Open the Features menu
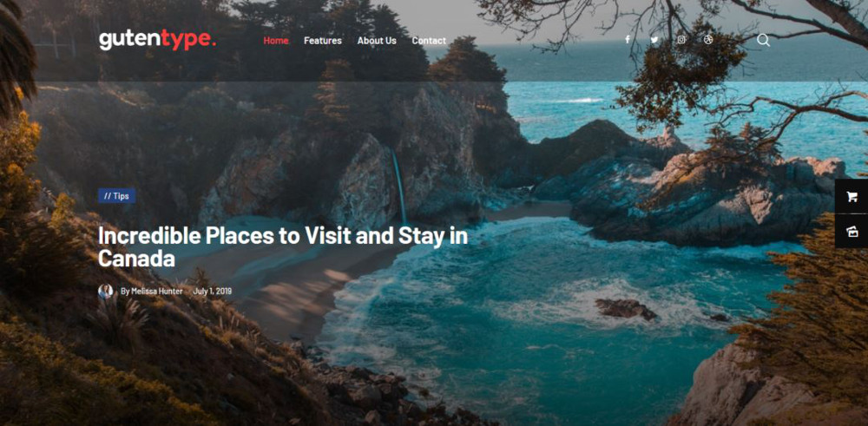Viewport: 868px width, 426px height. pyautogui.click(x=323, y=41)
